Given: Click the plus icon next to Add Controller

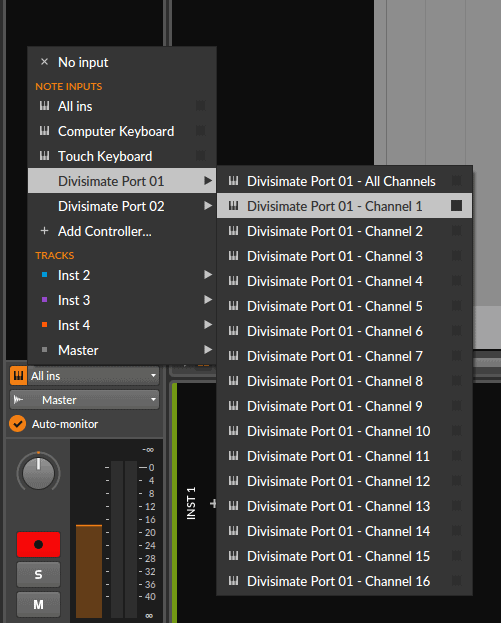Looking at the screenshot, I should [44, 231].
